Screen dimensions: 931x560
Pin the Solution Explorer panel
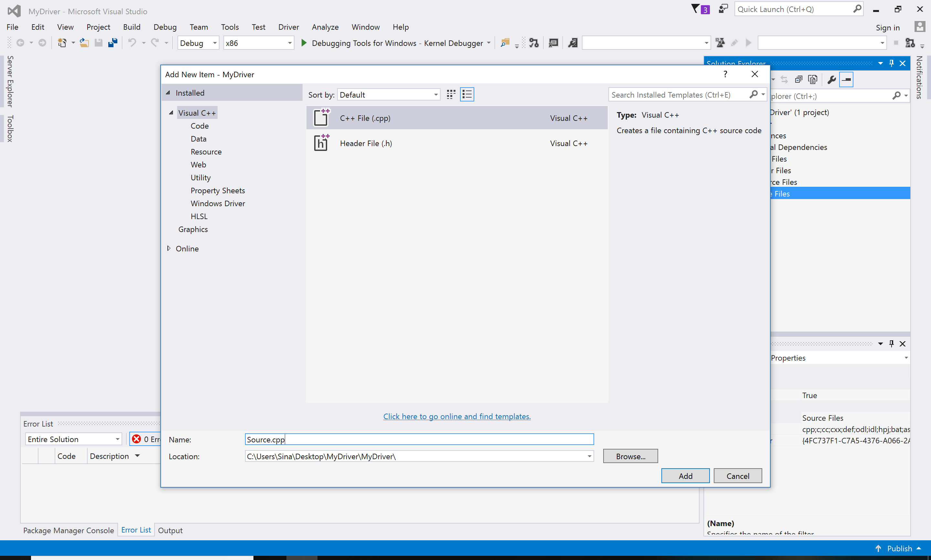pos(891,63)
